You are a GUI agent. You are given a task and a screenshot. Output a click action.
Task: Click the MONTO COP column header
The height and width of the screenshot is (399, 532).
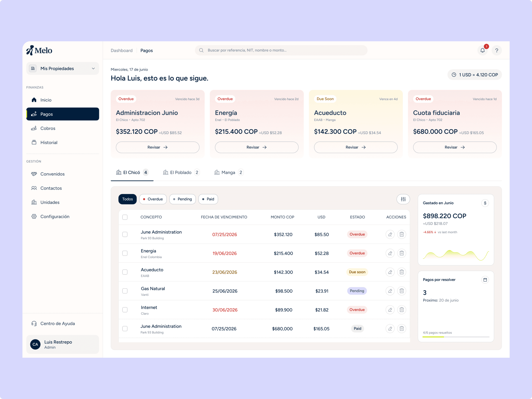pos(282,217)
